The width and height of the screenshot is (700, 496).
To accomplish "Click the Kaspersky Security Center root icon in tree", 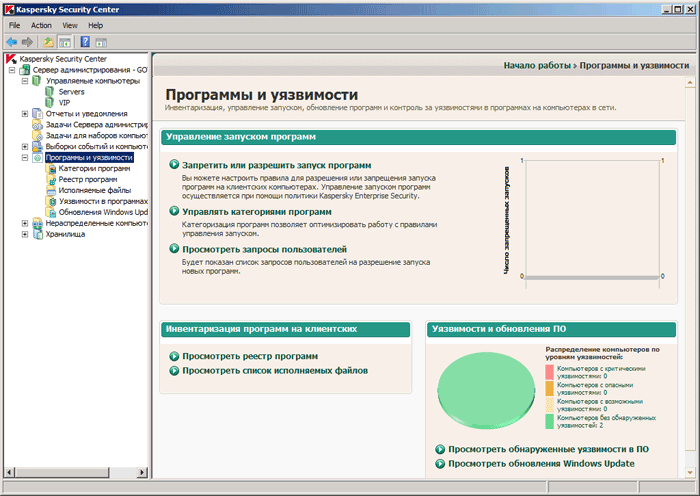I will (x=11, y=58).
